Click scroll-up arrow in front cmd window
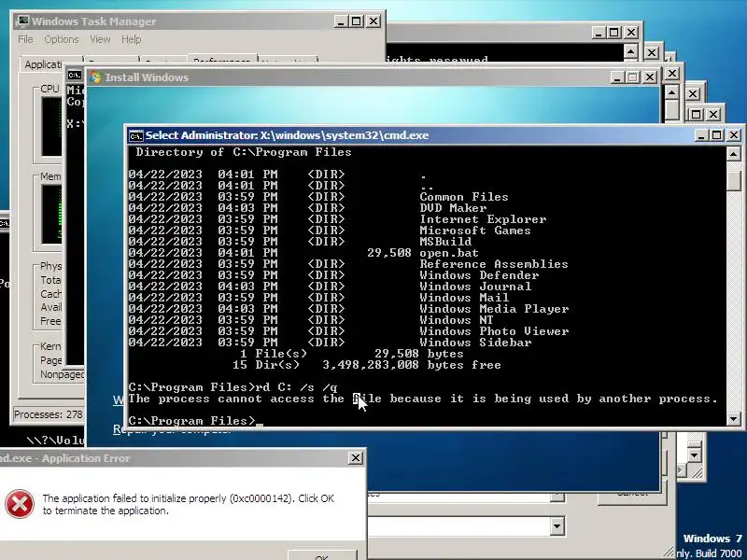747x560 pixels. 734,153
